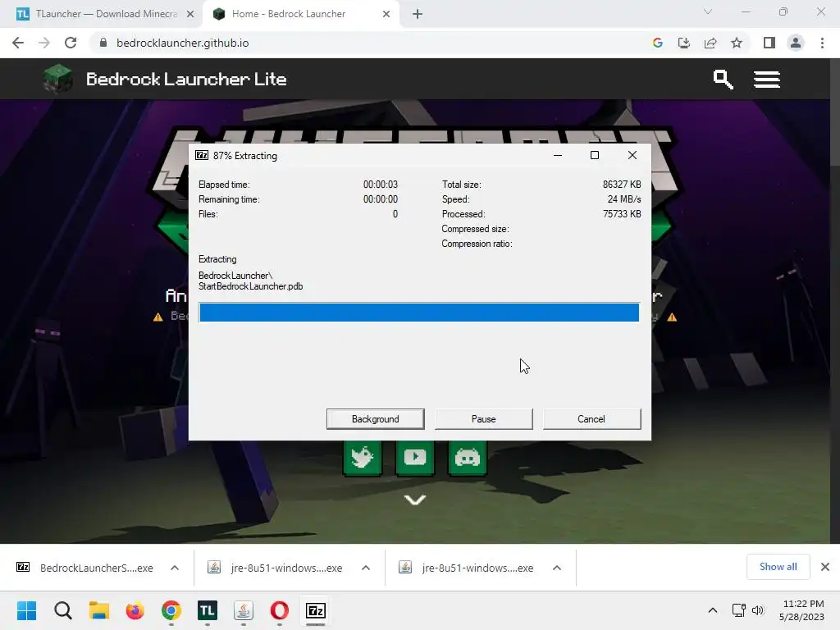This screenshot has width=840, height=630.
Task: View site security lock info
Action: point(103,43)
